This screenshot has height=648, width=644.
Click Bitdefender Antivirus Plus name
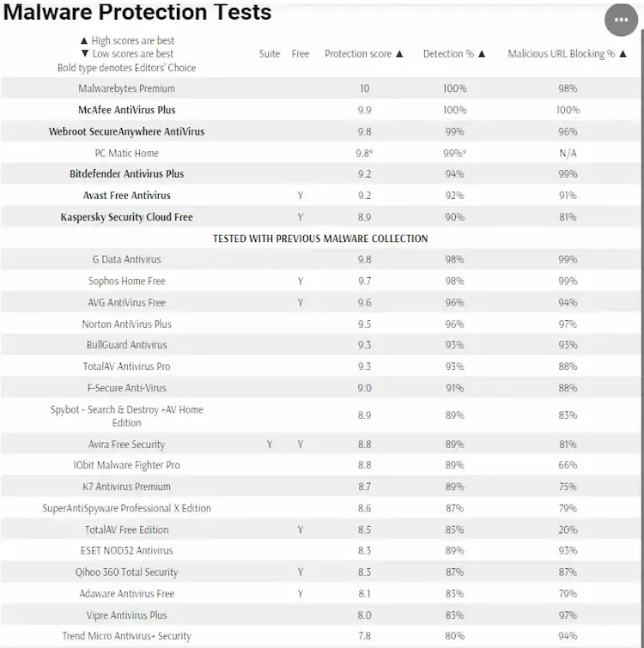tap(126, 174)
